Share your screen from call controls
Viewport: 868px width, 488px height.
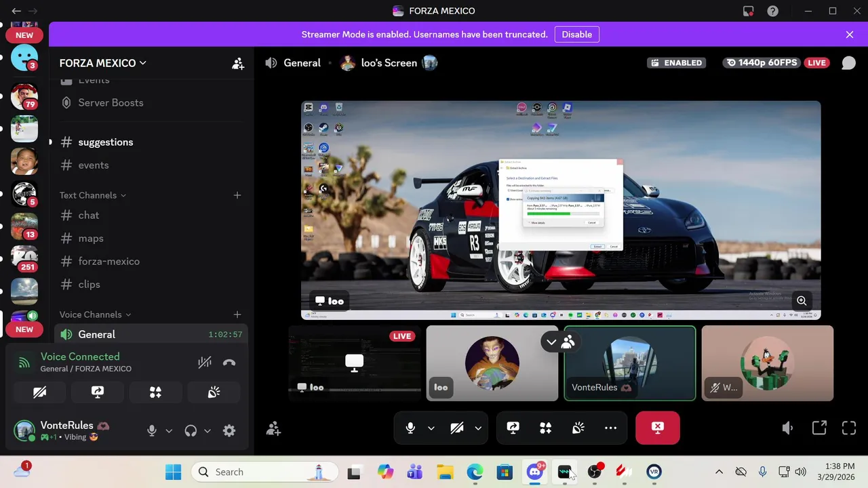(513, 428)
